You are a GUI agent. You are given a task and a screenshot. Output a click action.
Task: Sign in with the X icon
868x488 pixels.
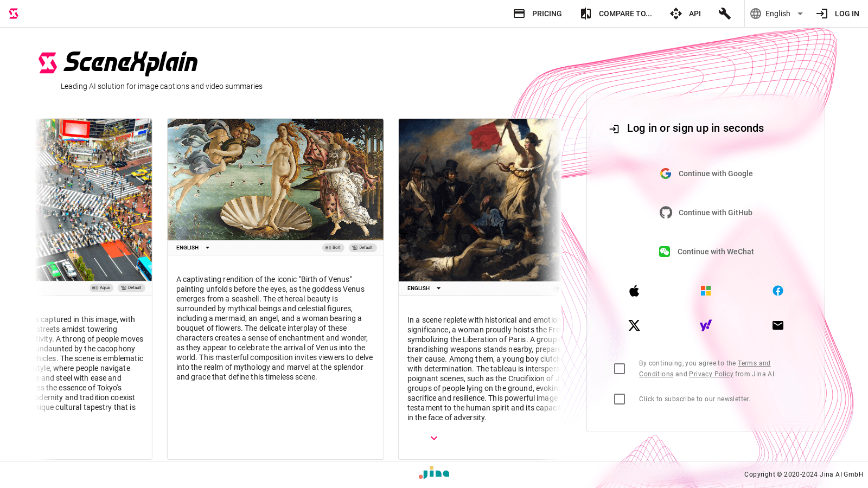pyautogui.click(x=634, y=325)
